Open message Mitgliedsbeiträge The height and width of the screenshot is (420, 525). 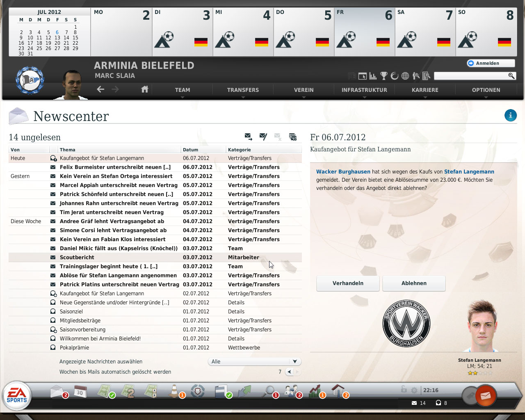155,320
